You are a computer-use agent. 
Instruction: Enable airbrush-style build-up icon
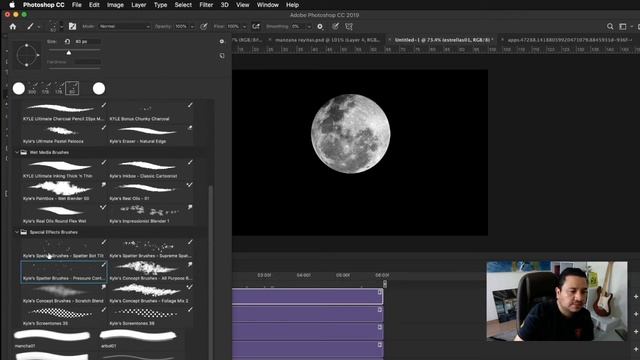tap(256, 27)
